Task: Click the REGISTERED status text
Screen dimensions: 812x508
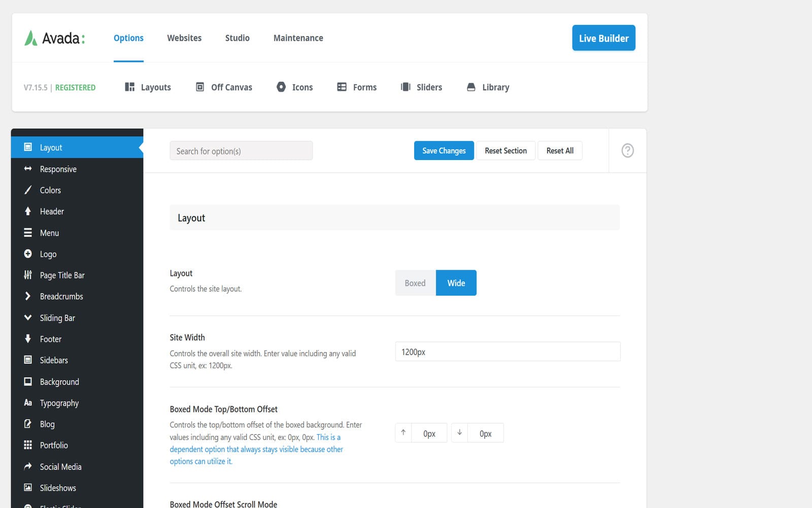Action: point(75,87)
